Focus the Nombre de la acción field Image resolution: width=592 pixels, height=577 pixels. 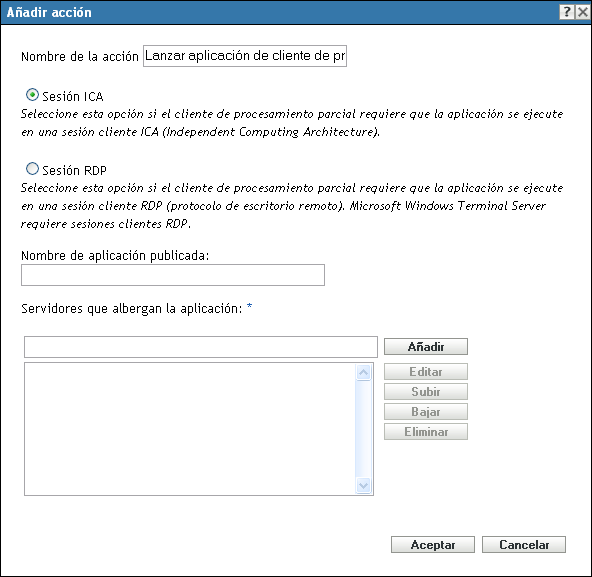(x=245, y=56)
